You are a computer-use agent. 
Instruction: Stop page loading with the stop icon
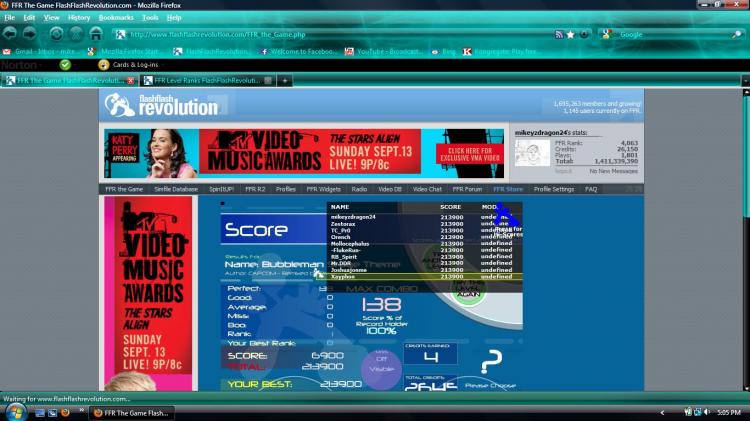tap(76, 34)
